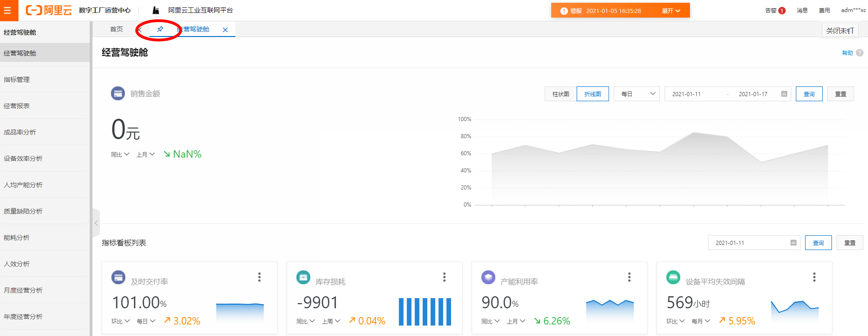Open the help question mark icon

coord(860,53)
